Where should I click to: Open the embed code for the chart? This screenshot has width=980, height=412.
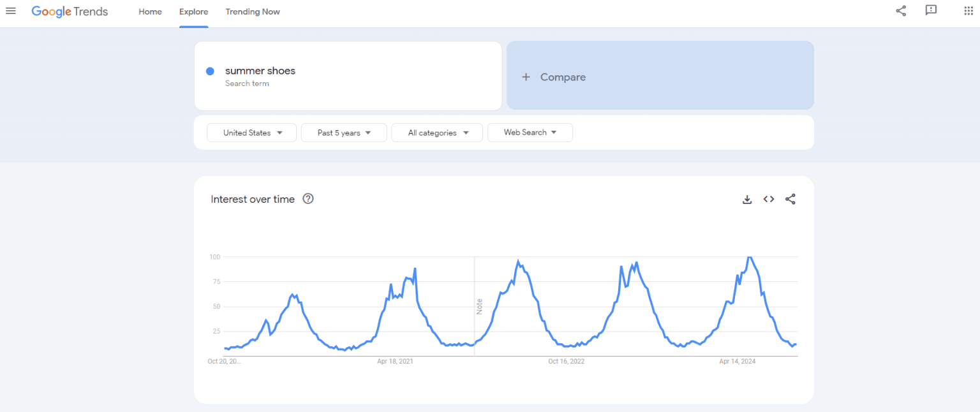coord(769,199)
